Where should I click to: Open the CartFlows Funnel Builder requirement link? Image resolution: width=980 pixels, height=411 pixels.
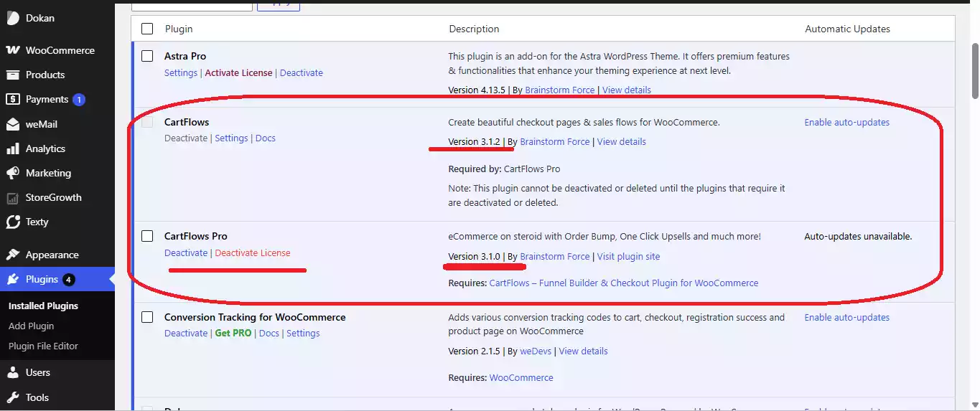tap(623, 283)
